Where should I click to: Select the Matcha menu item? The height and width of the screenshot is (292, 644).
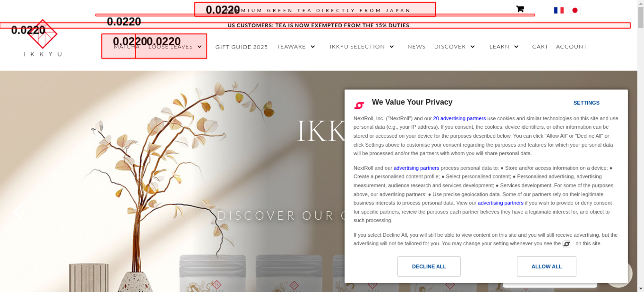(x=127, y=47)
